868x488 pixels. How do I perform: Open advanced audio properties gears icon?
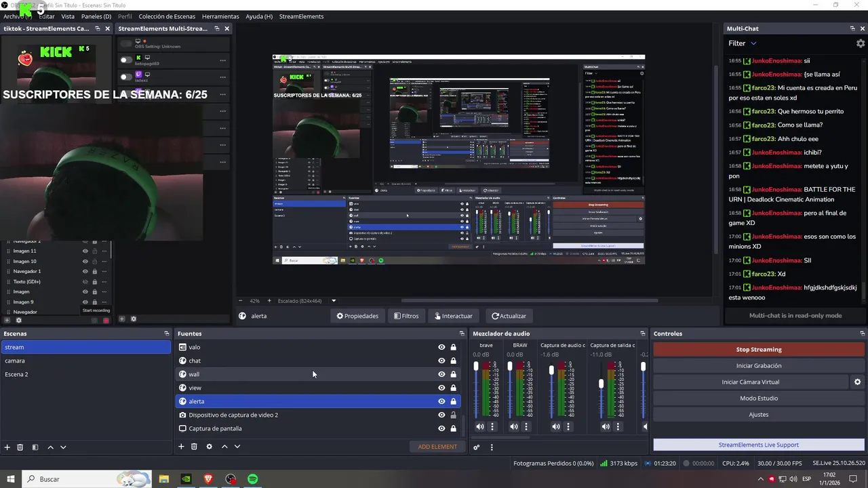[477, 447]
